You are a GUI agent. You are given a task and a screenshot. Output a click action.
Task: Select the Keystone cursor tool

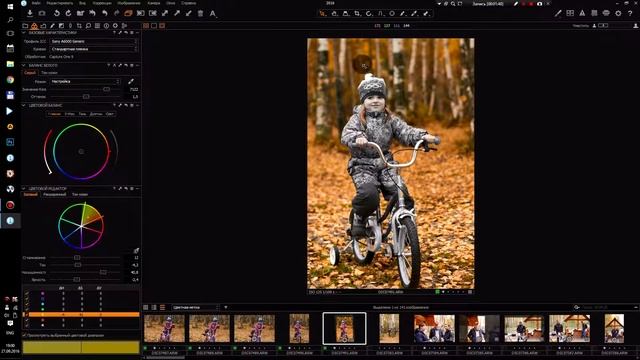pos(380,13)
